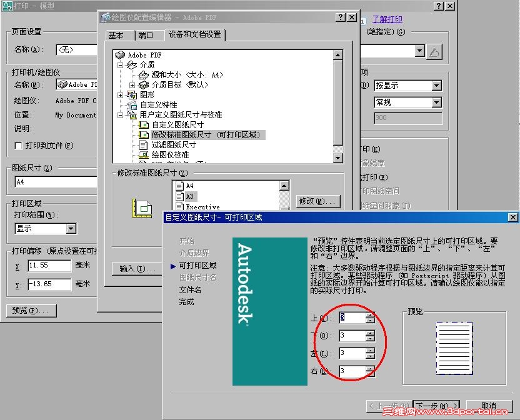This screenshot has width=520, height=420.
Task: Click the 介质目标 media destination icon
Action: click(x=144, y=85)
